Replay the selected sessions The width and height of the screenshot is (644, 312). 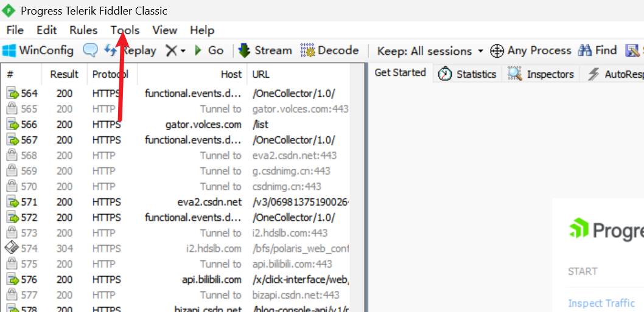(130, 51)
